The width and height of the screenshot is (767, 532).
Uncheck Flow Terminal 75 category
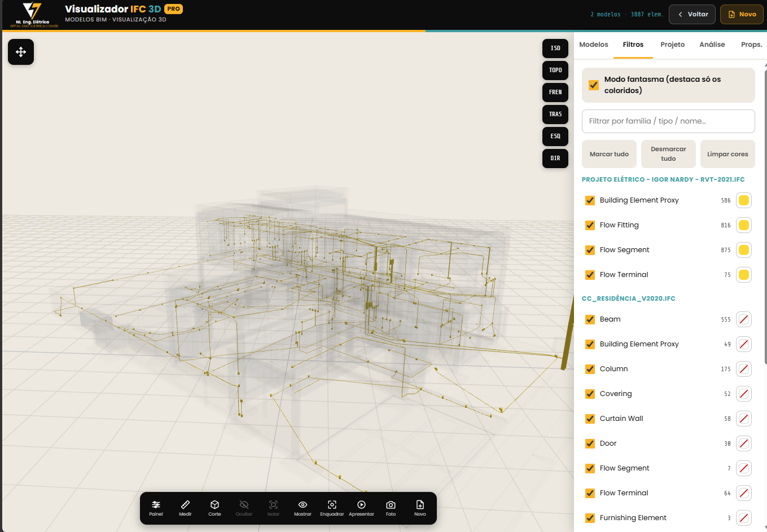(x=590, y=275)
